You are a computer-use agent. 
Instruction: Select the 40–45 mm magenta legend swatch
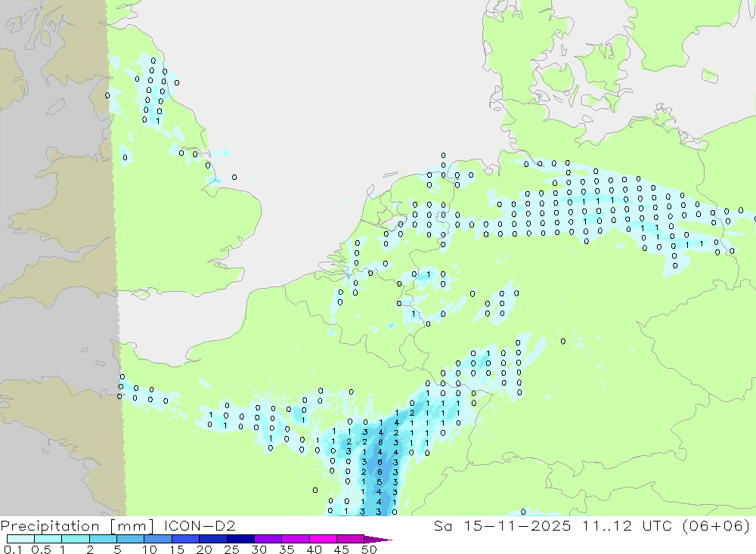pyautogui.click(x=323, y=539)
